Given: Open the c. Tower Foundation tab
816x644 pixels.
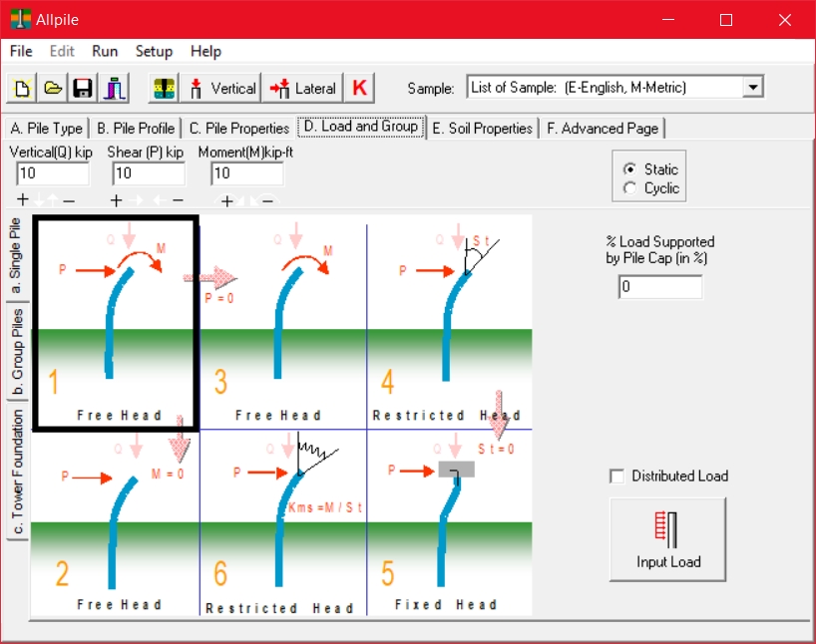Looking at the screenshot, I should click(x=15, y=474).
